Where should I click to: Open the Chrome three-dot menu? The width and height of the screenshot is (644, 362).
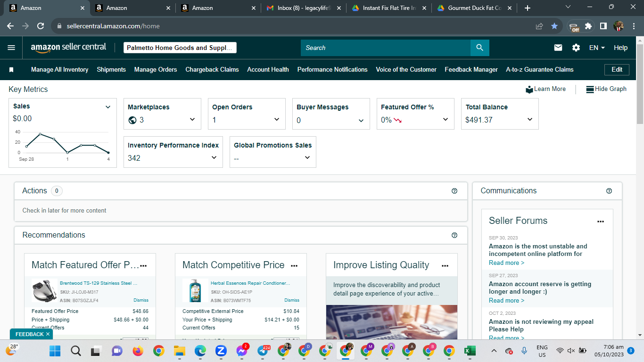click(x=634, y=26)
